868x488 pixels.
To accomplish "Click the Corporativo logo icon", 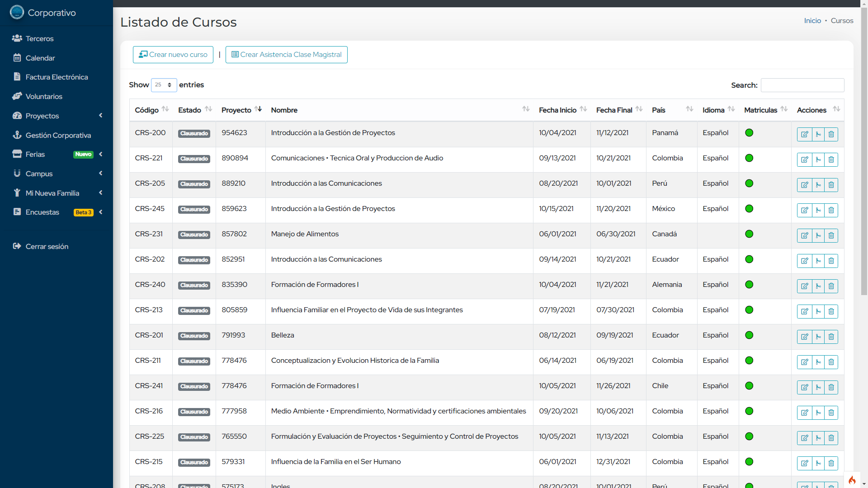I will 17,12.
